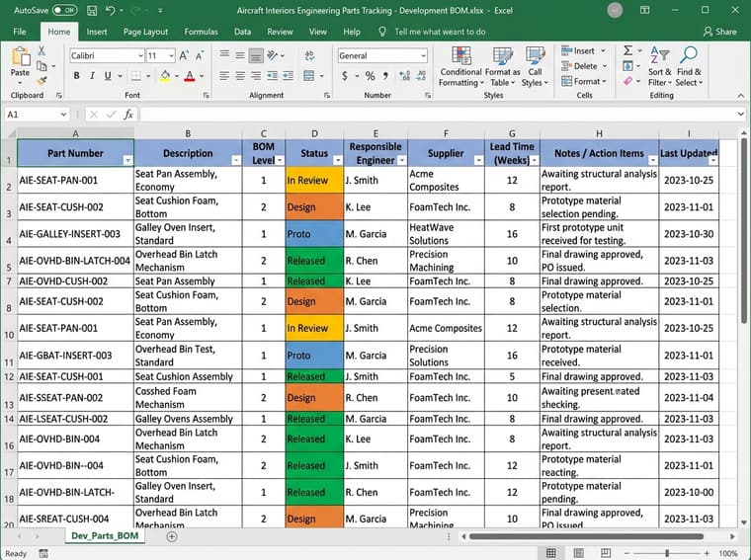
Task: Switch to the Page Layout tab
Action: 145,32
